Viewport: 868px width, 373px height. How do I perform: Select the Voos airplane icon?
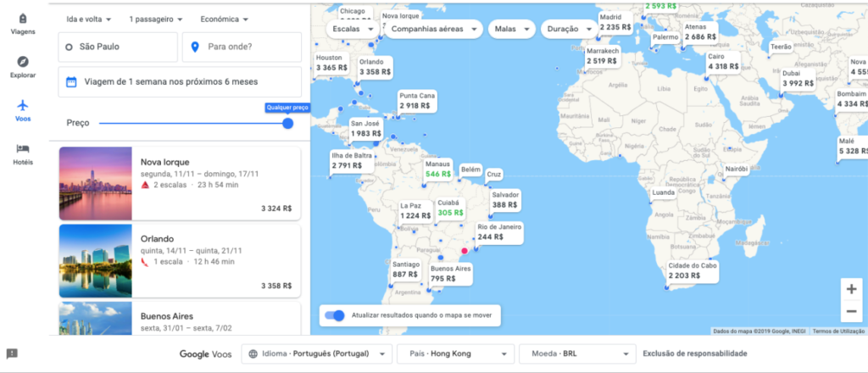point(23,105)
